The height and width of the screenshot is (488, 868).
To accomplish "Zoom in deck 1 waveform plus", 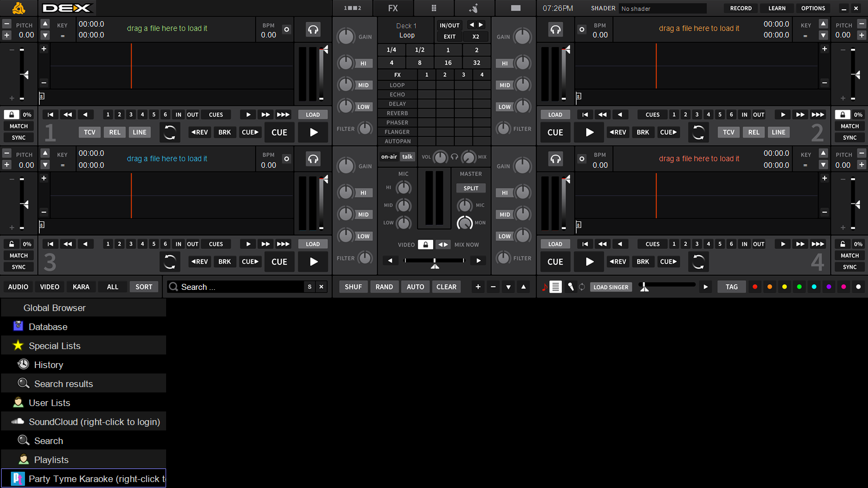I will pyautogui.click(x=44, y=49).
